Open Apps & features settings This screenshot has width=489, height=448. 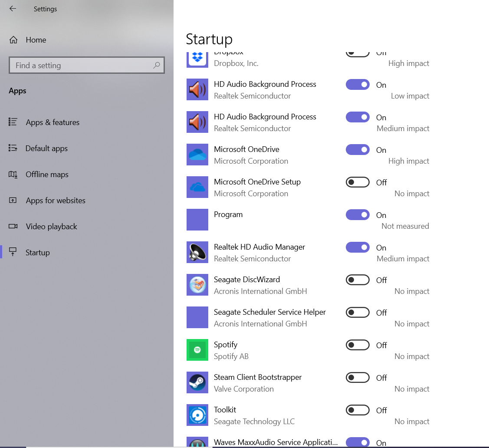click(87, 122)
